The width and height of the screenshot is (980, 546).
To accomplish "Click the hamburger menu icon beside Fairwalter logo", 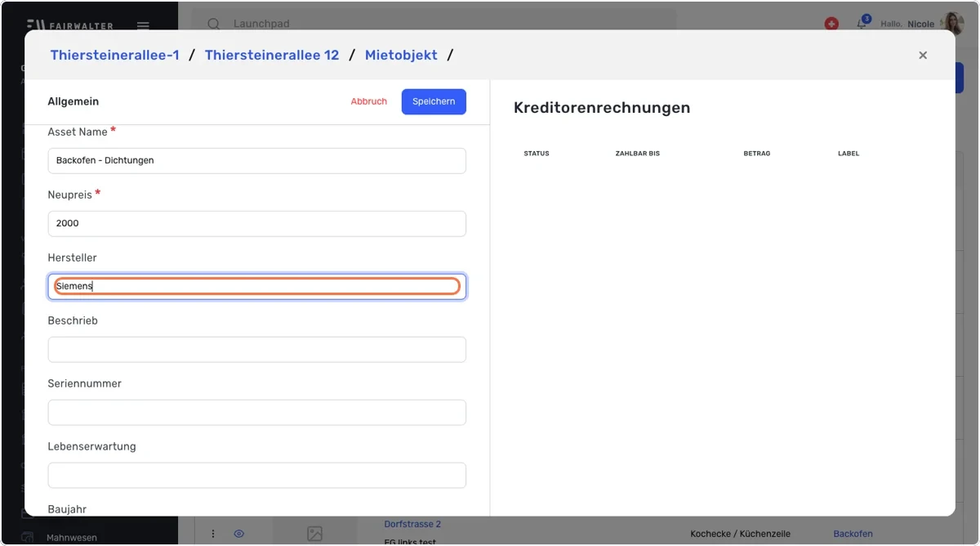I will tap(143, 25).
